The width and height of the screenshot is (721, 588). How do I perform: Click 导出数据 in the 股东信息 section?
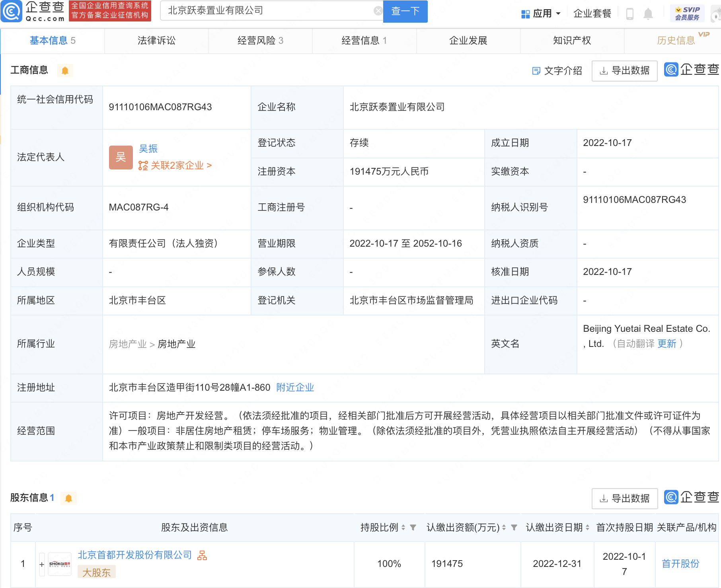tap(624, 498)
